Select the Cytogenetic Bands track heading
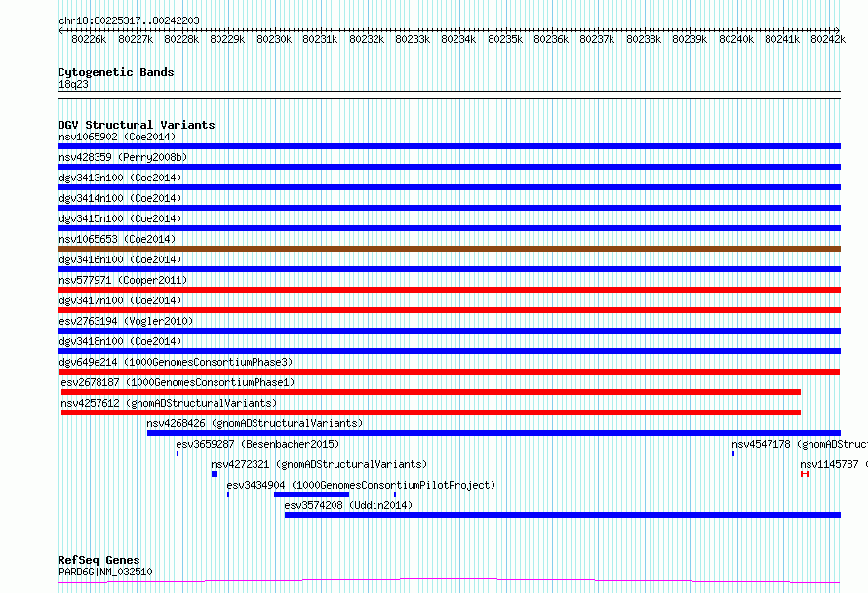 tap(116, 72)
